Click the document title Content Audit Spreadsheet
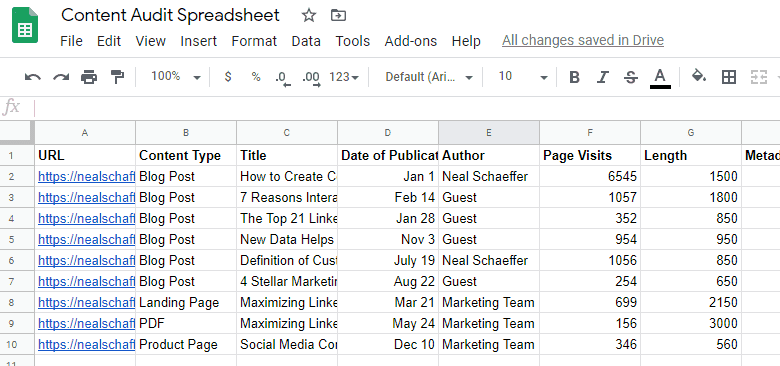This screenshot has height=366, width=780. 170,15
